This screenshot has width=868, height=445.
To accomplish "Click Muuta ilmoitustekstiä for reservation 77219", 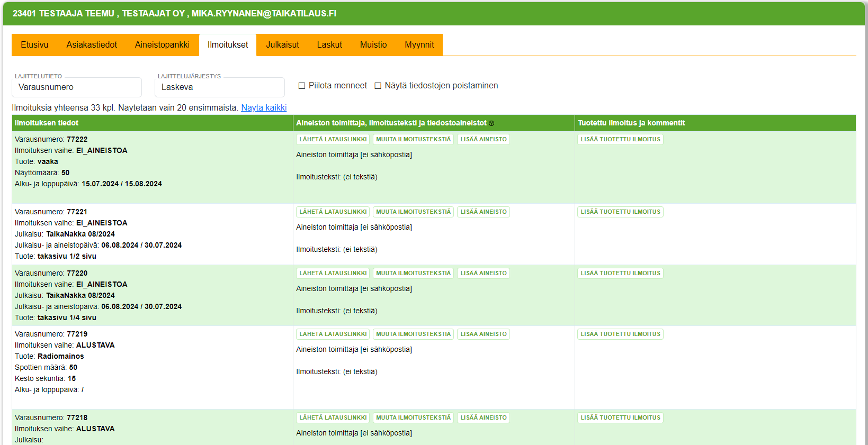I will [414, 334].
